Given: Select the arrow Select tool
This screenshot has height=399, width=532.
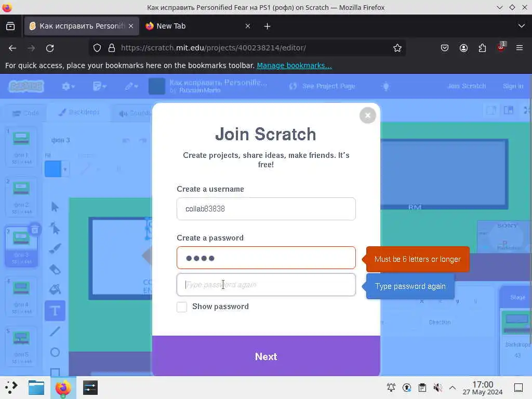Looking at the screenshot, I should tap(55, 207).
